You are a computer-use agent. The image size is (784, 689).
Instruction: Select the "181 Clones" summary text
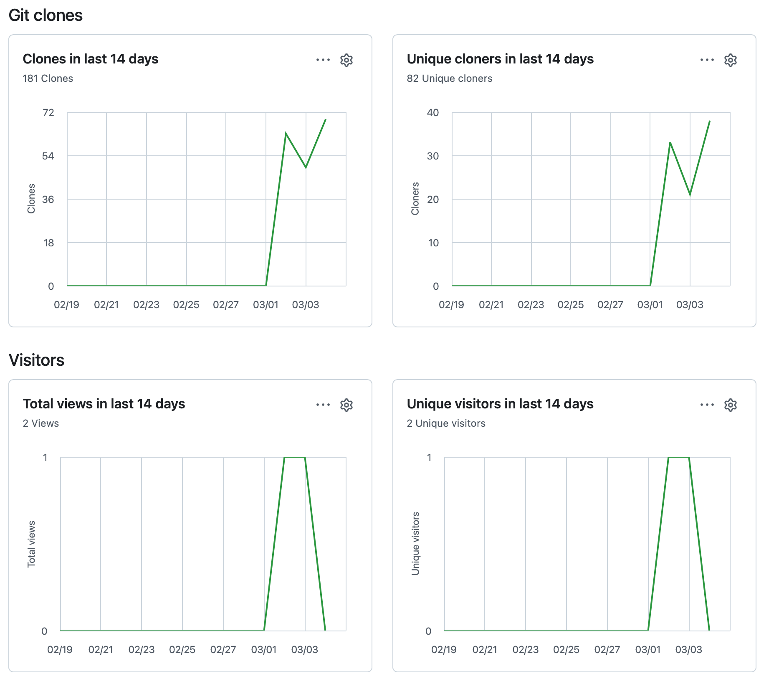[x=48, y=79]
